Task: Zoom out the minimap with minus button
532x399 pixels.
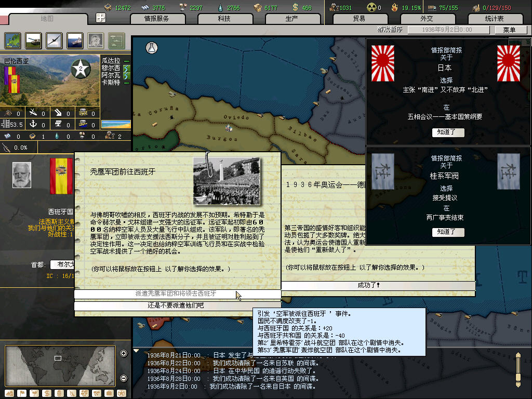Action: [124, 378]
